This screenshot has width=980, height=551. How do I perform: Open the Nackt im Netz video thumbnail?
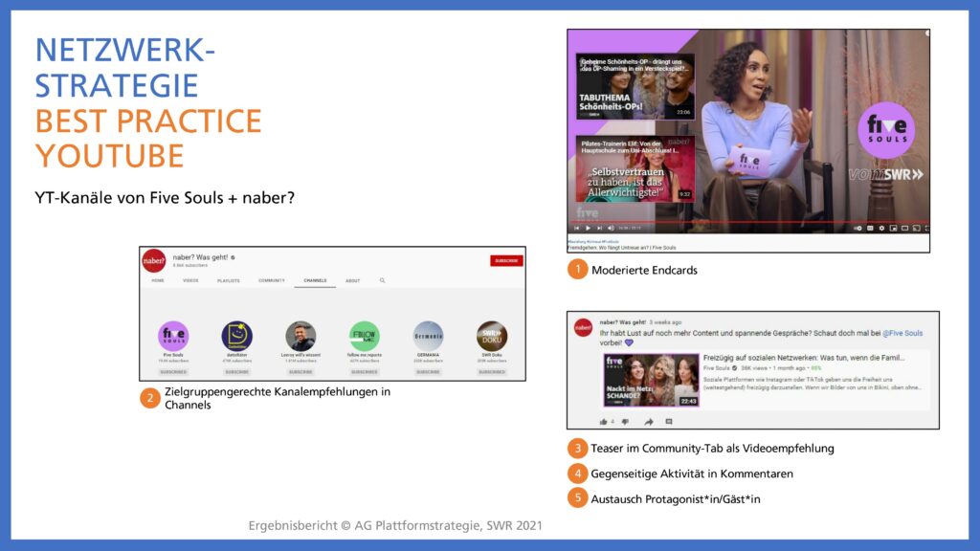coord(650,380)
